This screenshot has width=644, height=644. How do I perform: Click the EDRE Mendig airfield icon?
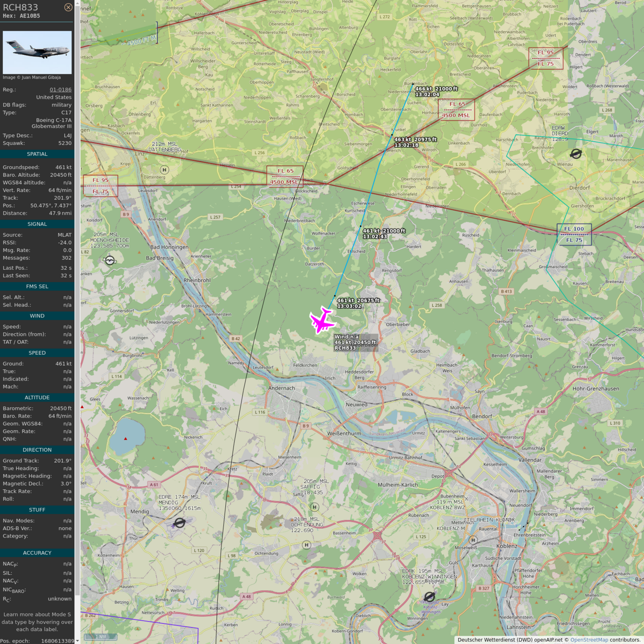(180, 522)
